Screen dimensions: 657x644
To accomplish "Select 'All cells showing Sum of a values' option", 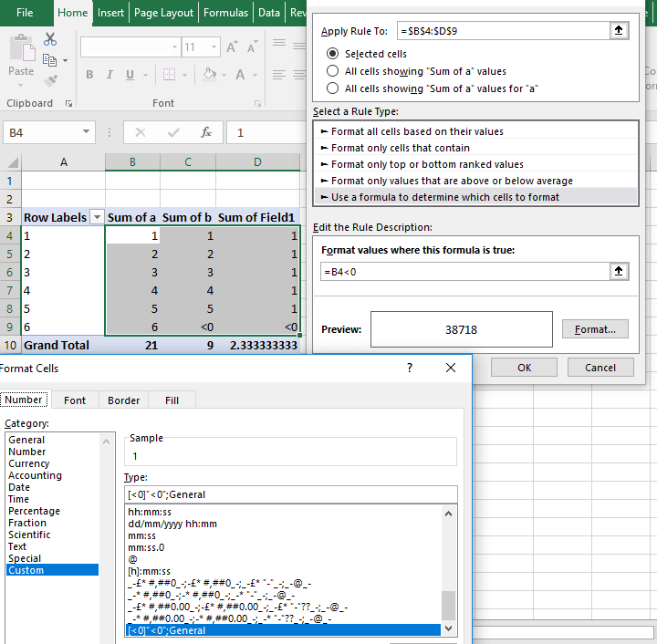I will click(x=332, y=71).
